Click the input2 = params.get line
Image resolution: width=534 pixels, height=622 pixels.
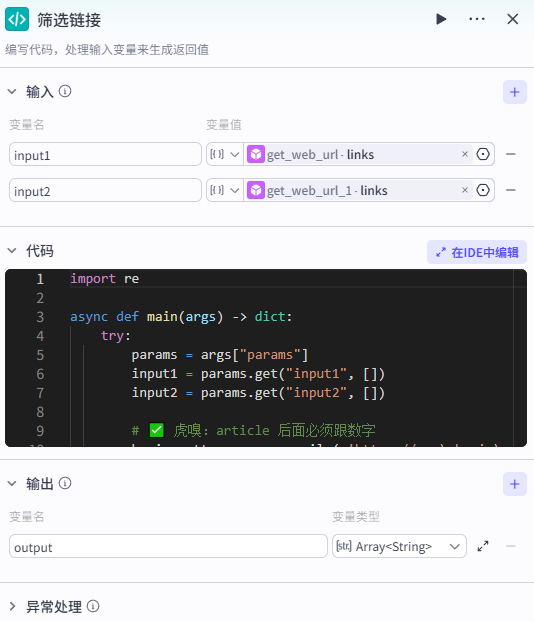(x=258, y=393)
